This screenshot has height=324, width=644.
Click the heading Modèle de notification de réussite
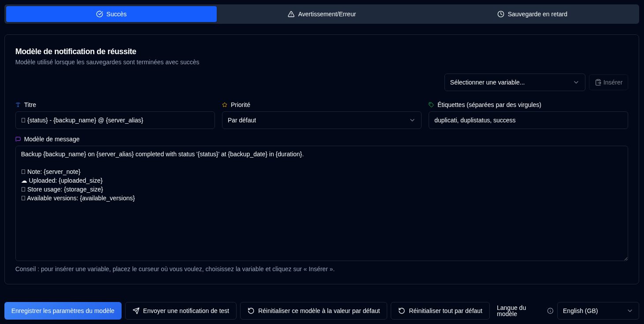tap(76, 52)
